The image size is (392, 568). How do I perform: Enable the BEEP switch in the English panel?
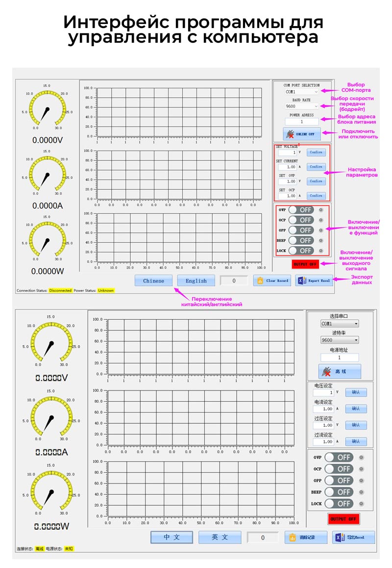click(x=301, y=240)
